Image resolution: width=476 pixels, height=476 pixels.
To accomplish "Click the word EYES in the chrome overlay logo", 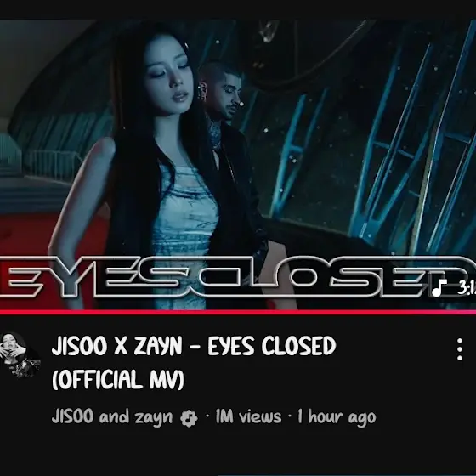I will click(91, 277).
